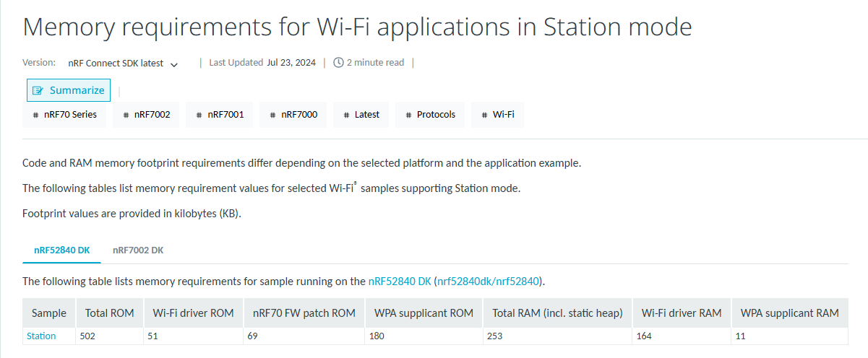Click hash icon on nRF7001 tag
868x358 pixels.
pyautogui.click(x=199, y=115)
